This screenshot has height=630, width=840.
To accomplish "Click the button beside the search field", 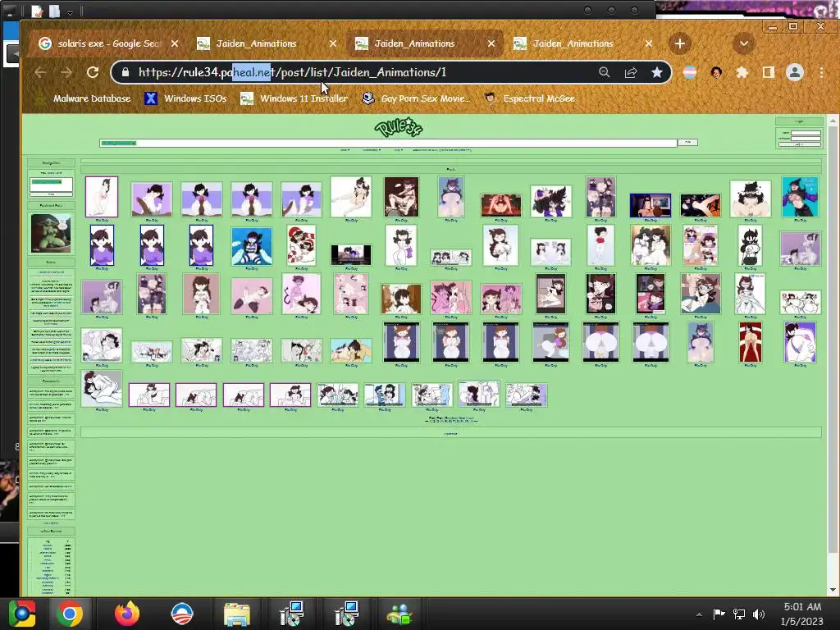I will pyautogui.click(x=687, y=143).
